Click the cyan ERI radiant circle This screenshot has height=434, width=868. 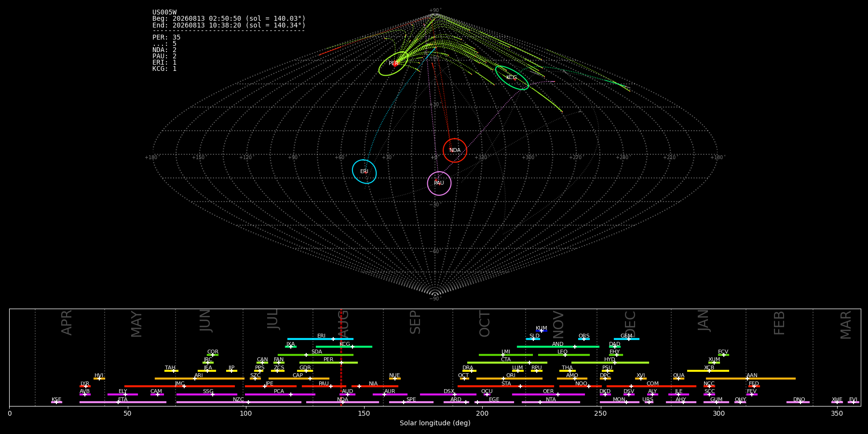(364, 172)
